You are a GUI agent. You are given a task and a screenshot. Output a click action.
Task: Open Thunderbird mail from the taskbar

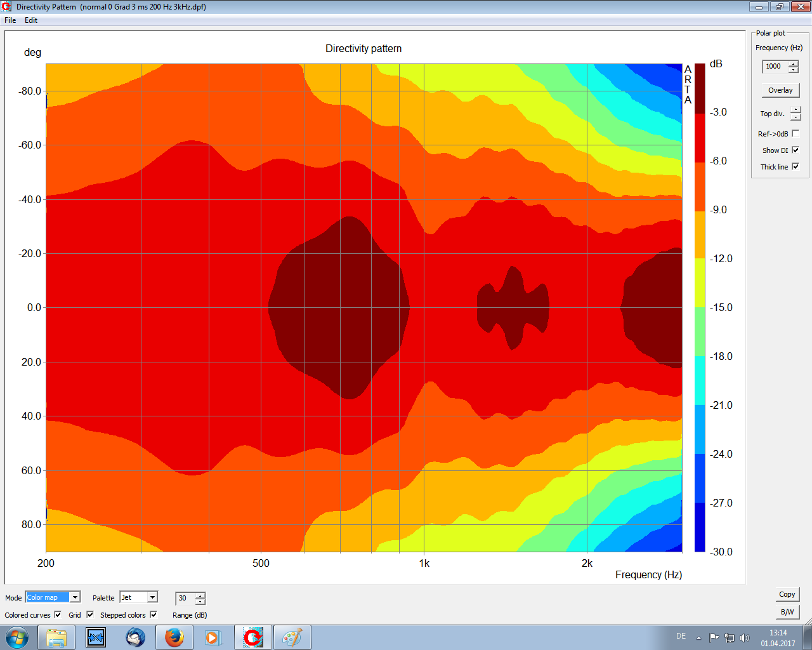(135, 637)
